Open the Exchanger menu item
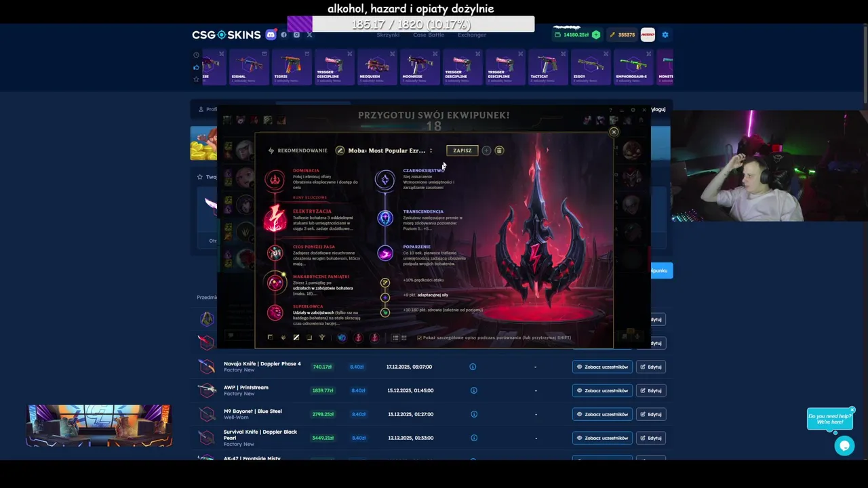The width and height of the screenshot is (868, 488). tap(472, 35)
